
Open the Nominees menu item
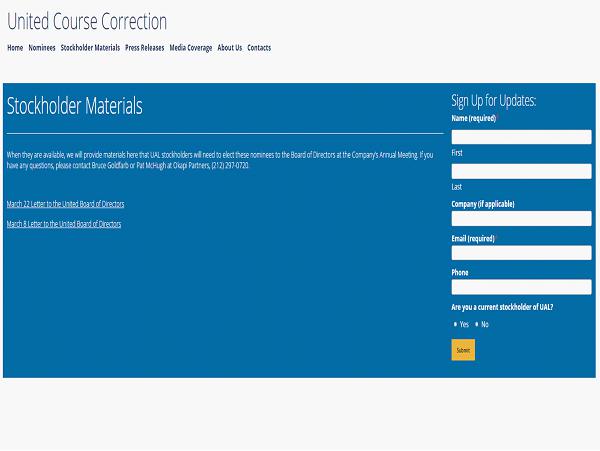42,48
